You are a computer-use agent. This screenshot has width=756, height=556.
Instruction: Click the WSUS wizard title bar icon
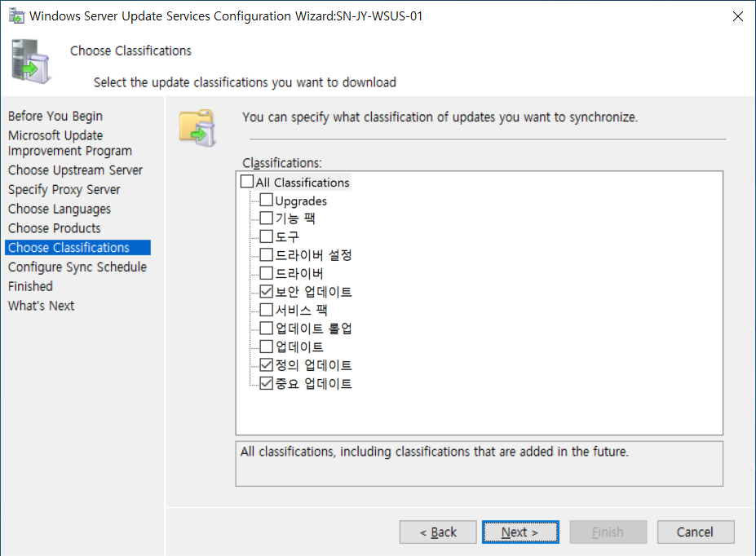point(16,16)
